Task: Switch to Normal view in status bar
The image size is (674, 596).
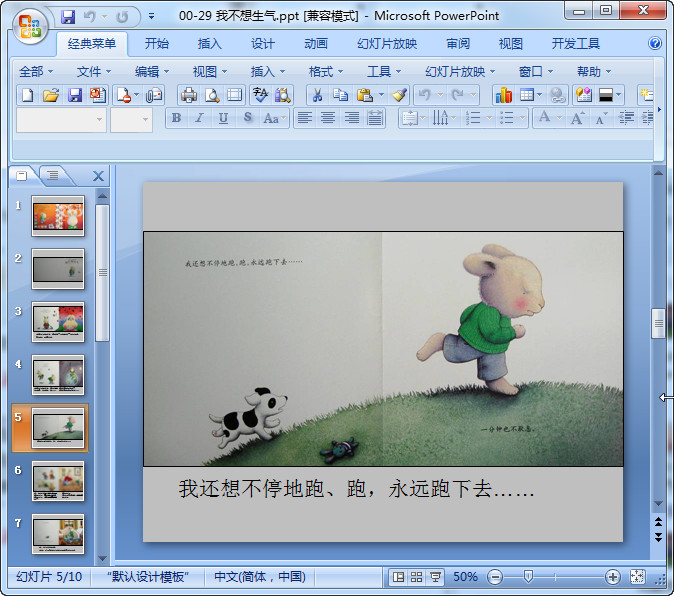Action: pos(398,577)
